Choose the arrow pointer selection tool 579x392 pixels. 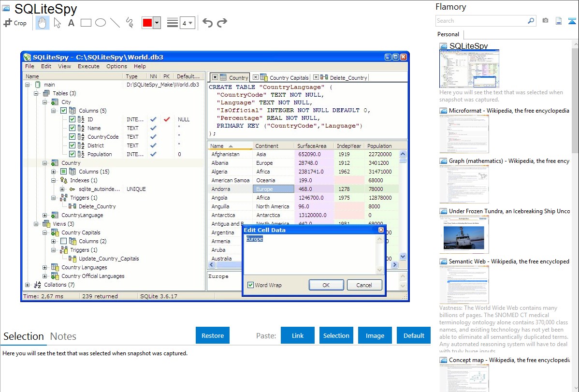pos(57,23)
